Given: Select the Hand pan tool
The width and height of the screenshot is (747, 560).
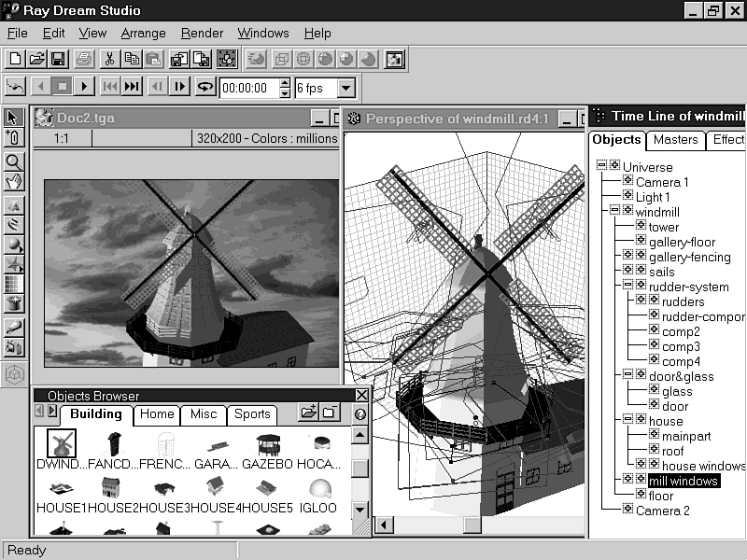Looking at the screenshot, I should point(14,182).
